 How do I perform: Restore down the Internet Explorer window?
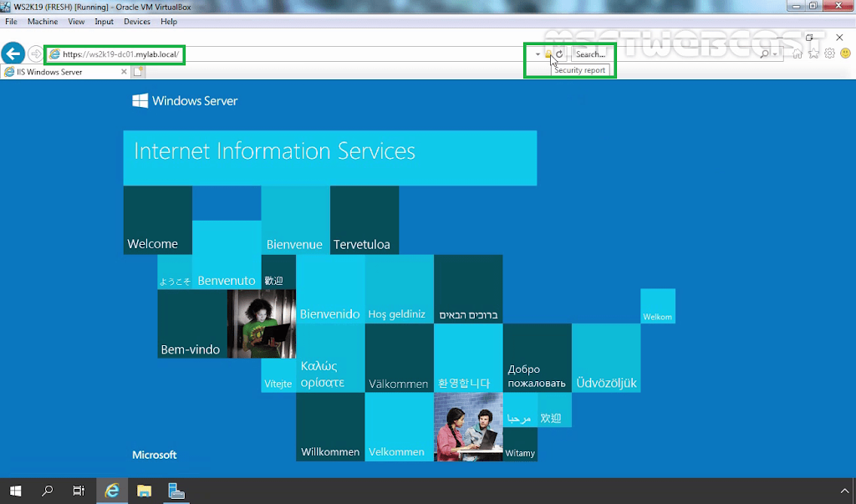809,37
